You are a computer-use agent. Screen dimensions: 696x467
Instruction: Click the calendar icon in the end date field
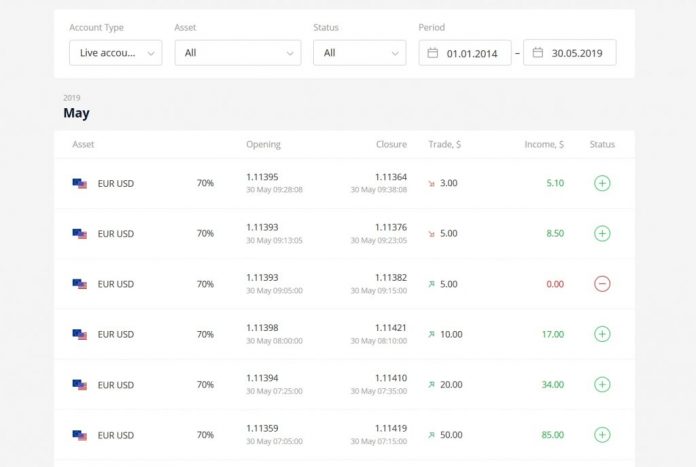click(538, 53)
